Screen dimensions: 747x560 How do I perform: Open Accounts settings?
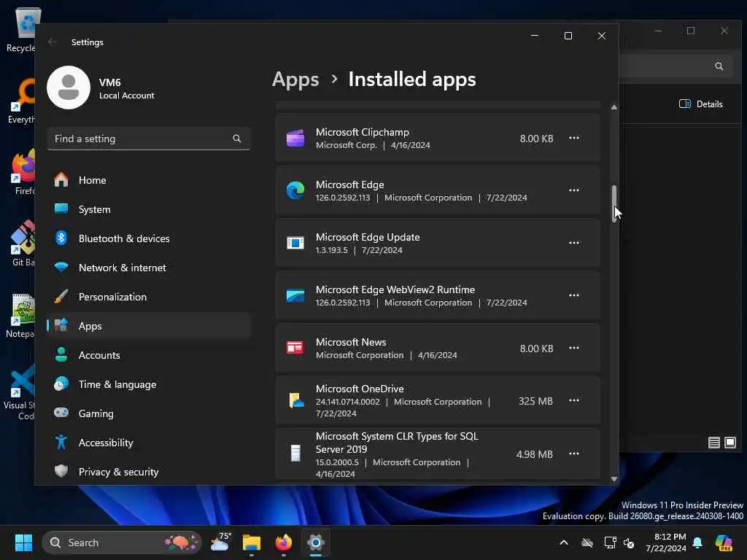(x=149, y=355)
